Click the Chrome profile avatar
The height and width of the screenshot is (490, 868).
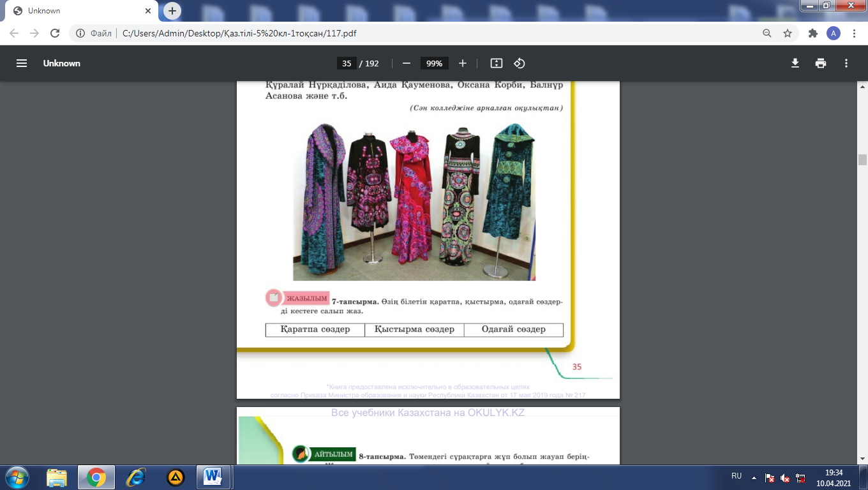click(834, 33)
